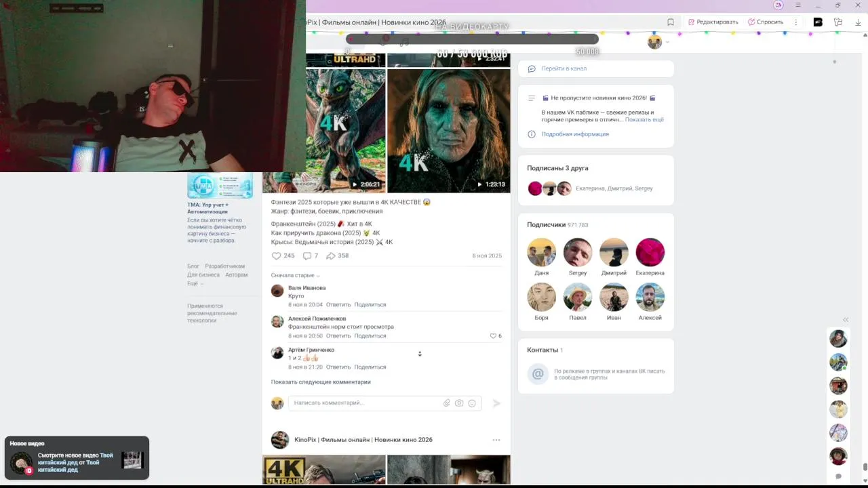Click the 8 ноя 2025 post date

pos(487,256)
